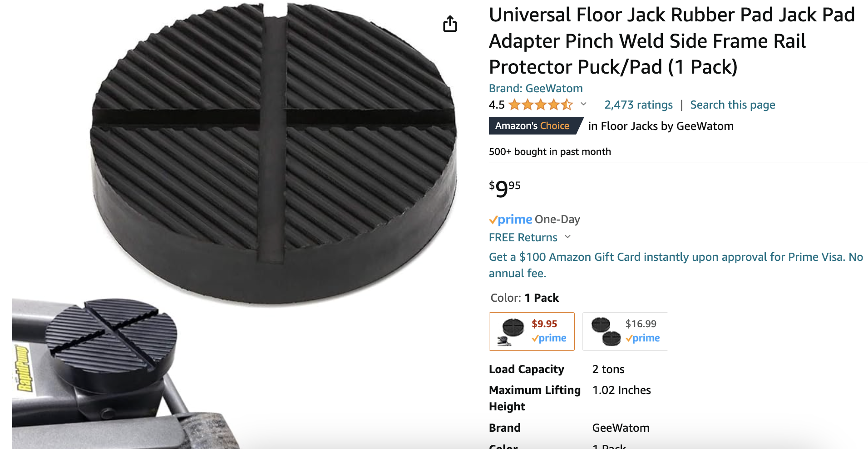View the 2,473 ratings link
Image resolution: width=868 pixels, height=449 pixels.
coord(638,105)
